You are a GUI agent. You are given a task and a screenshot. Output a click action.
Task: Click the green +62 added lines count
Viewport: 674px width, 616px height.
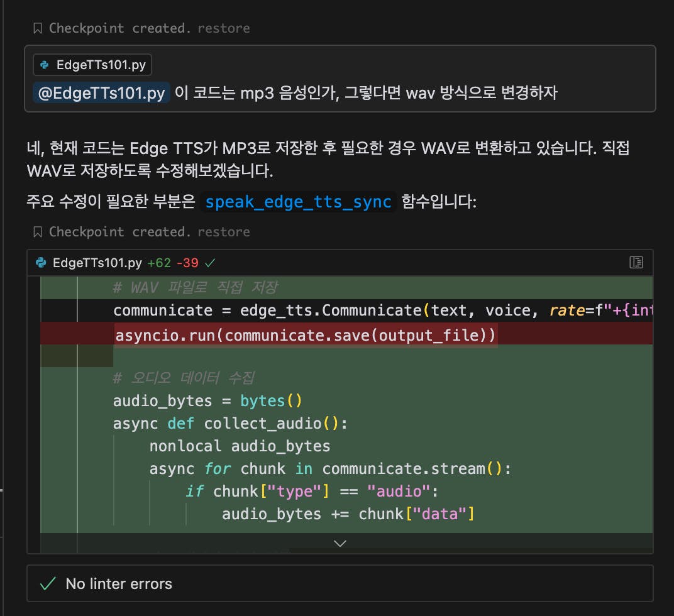(158, 262)
